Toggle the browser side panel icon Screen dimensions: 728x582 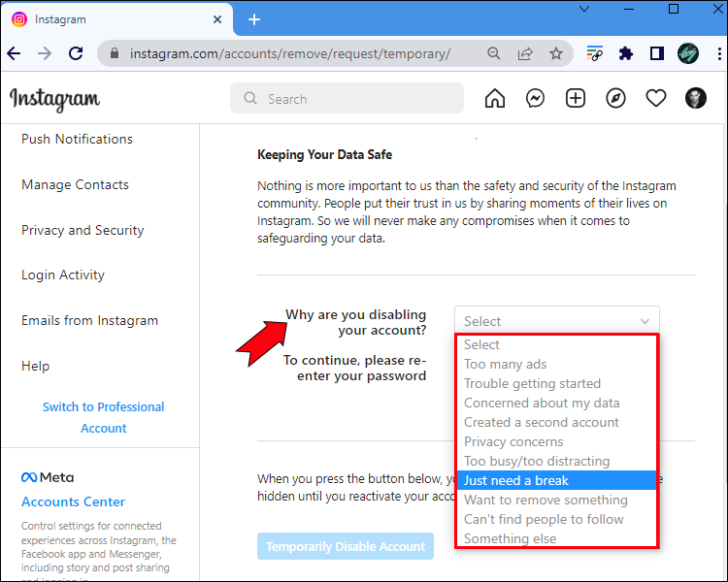click(x=656, y=54)
